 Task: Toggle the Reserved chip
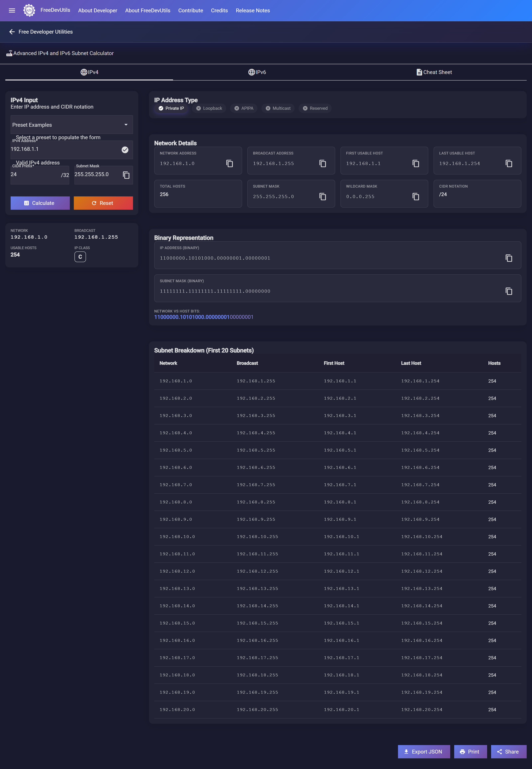[315, 108]
